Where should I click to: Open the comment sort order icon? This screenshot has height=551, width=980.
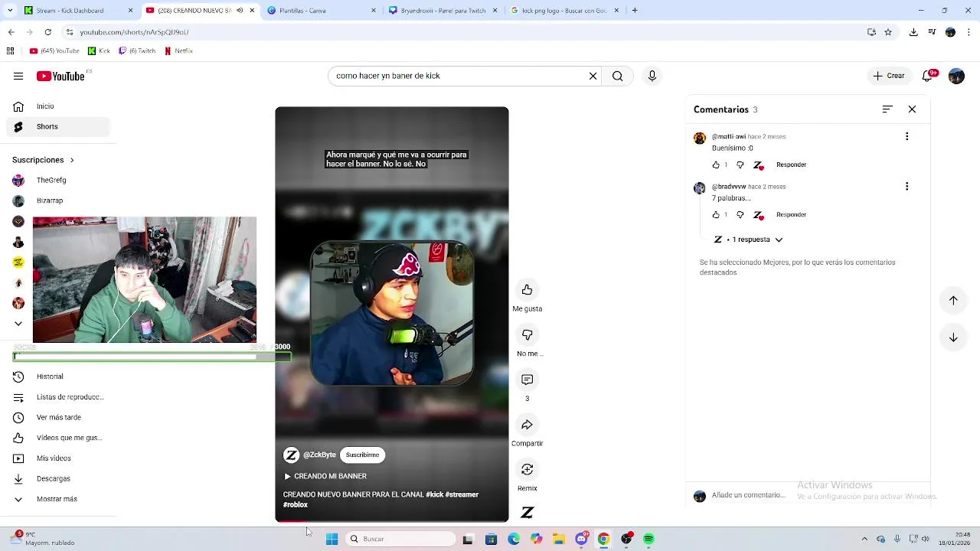coord(887,109)
